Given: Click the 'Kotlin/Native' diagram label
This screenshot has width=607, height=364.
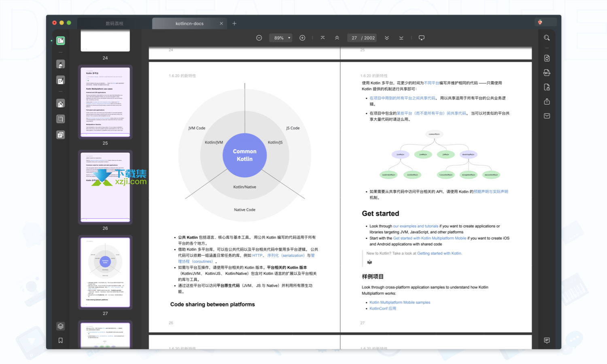Looking at the screenshot, I should (245, 187).
